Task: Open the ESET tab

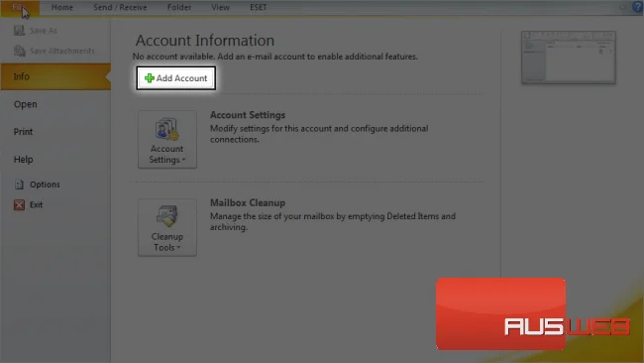Action: [259, 7]
